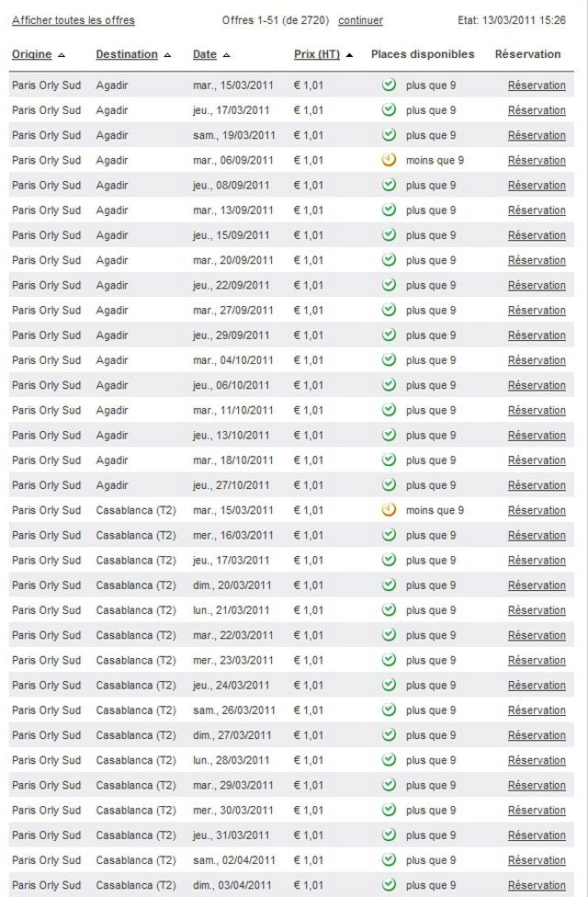The height and width of the screenshot is (897, 588).
Task: Click 'continuer' to see next offers
Action: [x=360, y=20]
